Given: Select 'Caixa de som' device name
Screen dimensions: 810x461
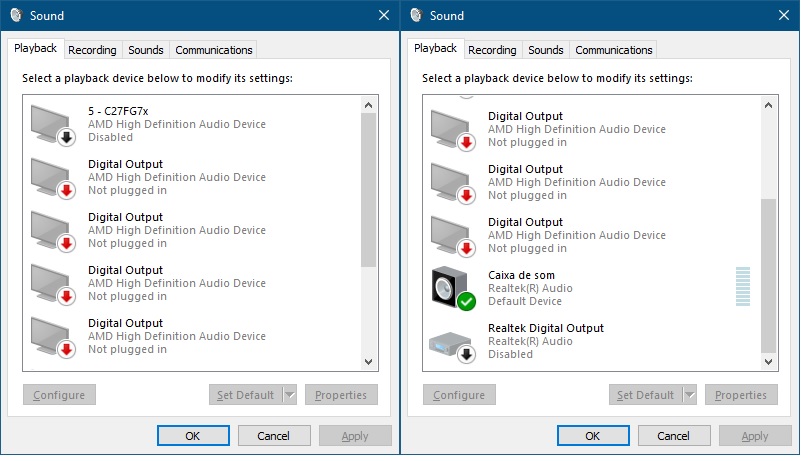Looking at the screenshot, I should [x=521, y=275].
